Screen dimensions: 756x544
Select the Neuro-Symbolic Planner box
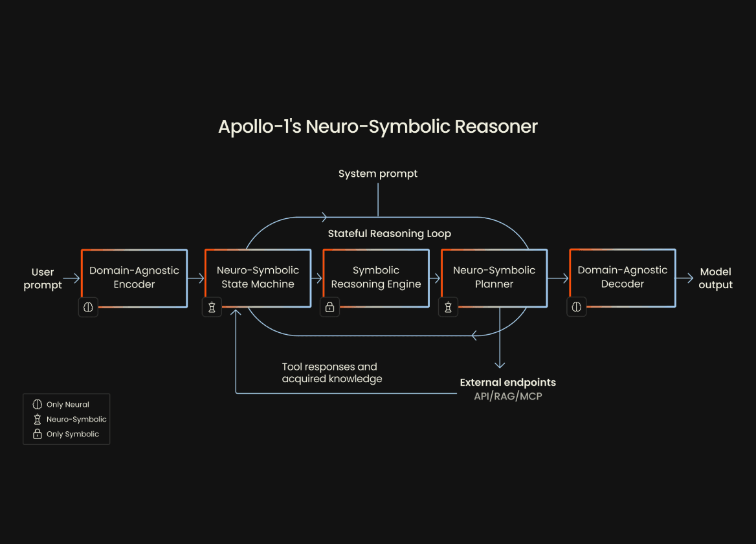click(x=494, y=278)
